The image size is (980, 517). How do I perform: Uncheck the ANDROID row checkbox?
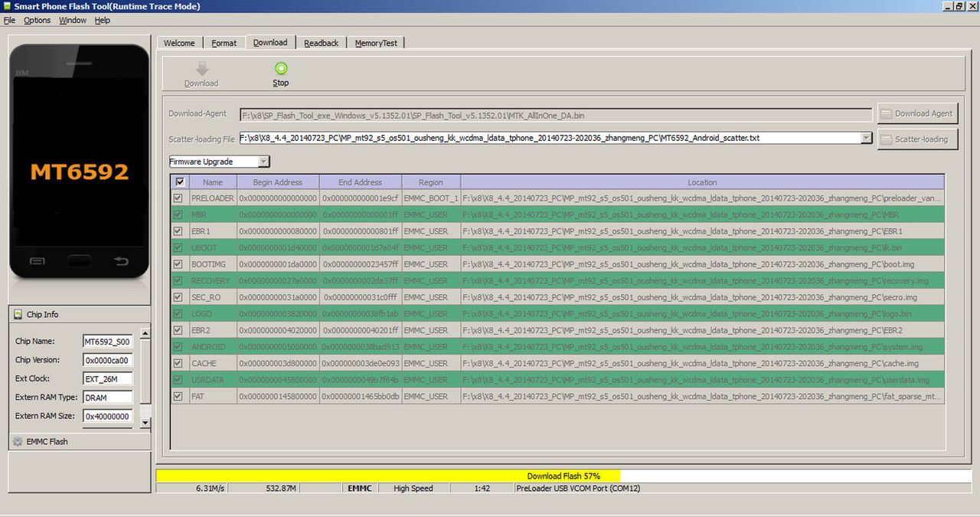point(178,346)
